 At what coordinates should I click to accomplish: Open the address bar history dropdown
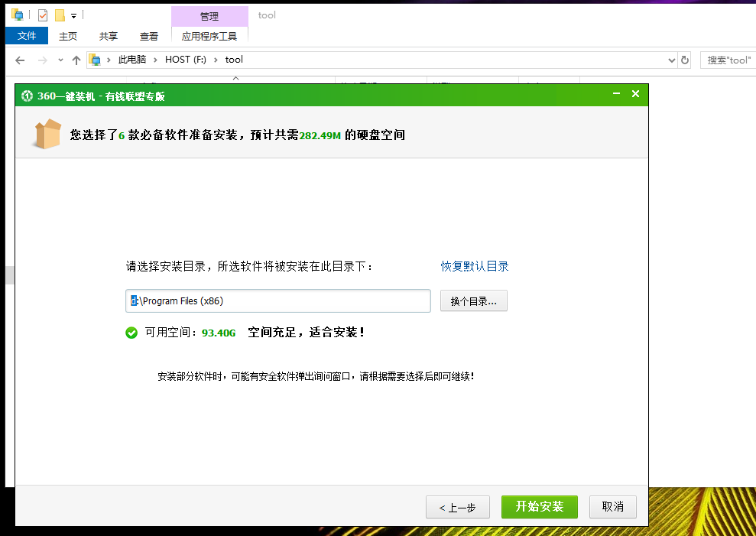point(672,60)
